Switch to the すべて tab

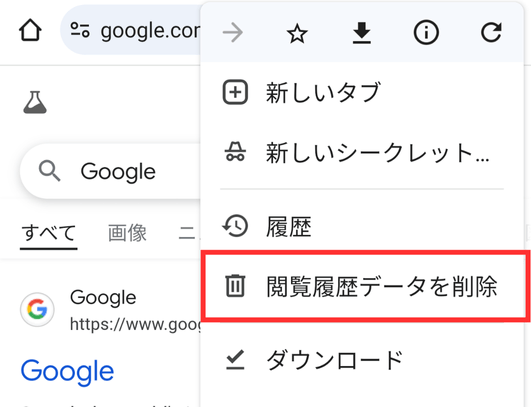(49, 233)
